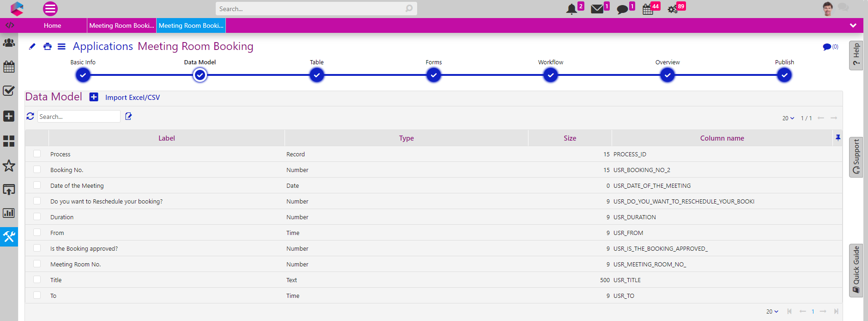Refresh the data model table
Image resolution: width=868 pixels, height=321 pixels.
(30, 117)
